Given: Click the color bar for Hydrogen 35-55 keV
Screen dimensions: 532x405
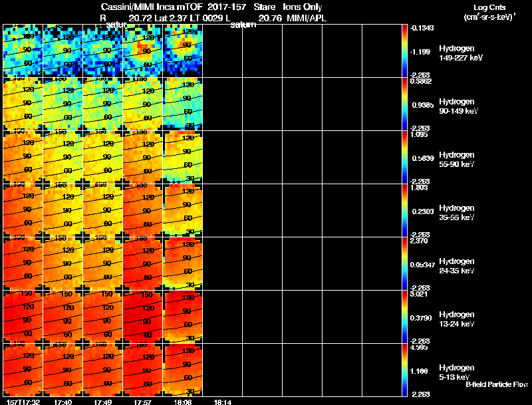Looking at the screenshot, I should pos(404,210).
